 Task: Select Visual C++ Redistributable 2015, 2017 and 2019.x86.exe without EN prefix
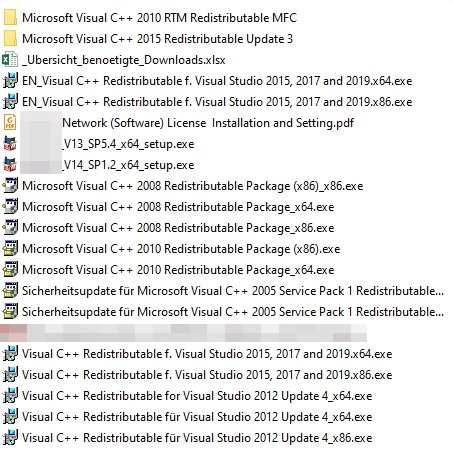click(207, 375)
